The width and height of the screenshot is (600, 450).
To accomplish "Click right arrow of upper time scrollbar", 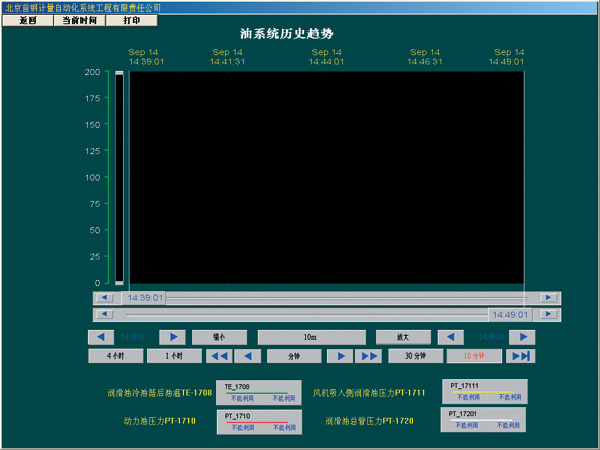I will pos(547,297).
